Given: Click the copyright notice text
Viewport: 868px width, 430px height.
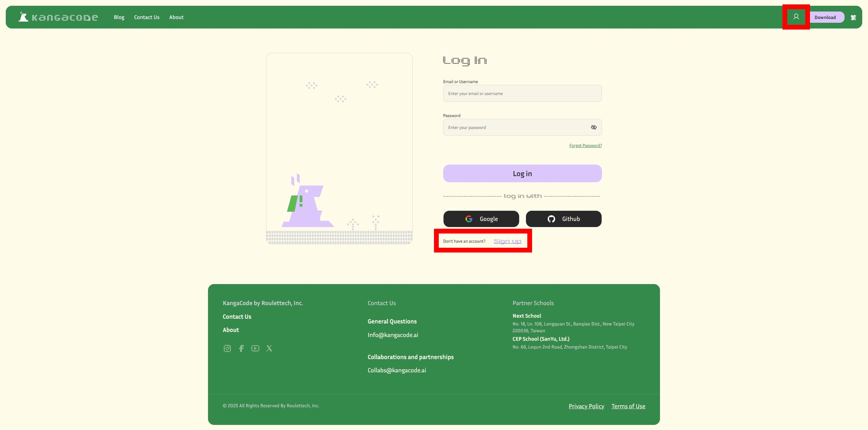Looking at the screenshot, I should (x=271, y=406).
